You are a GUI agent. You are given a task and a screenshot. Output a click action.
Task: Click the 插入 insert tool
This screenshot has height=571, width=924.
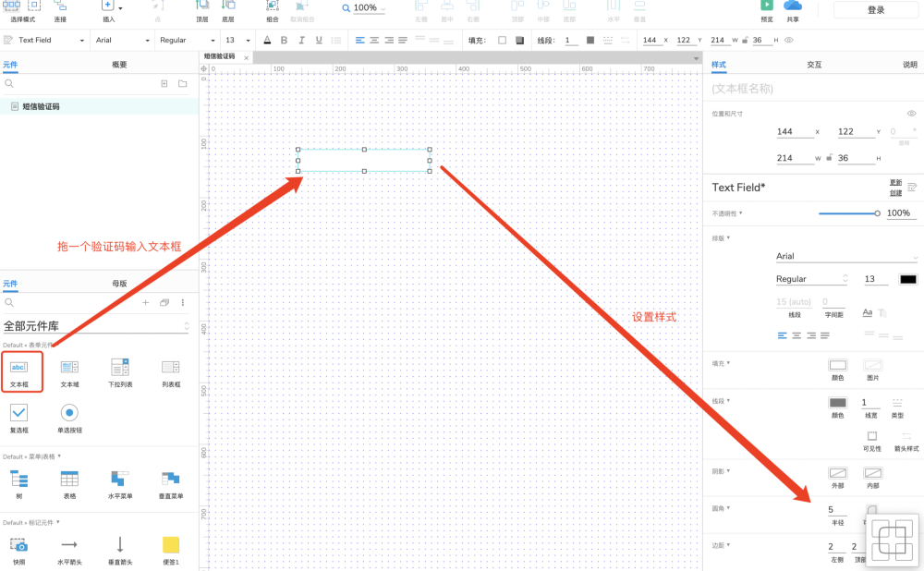click(109, 10)
